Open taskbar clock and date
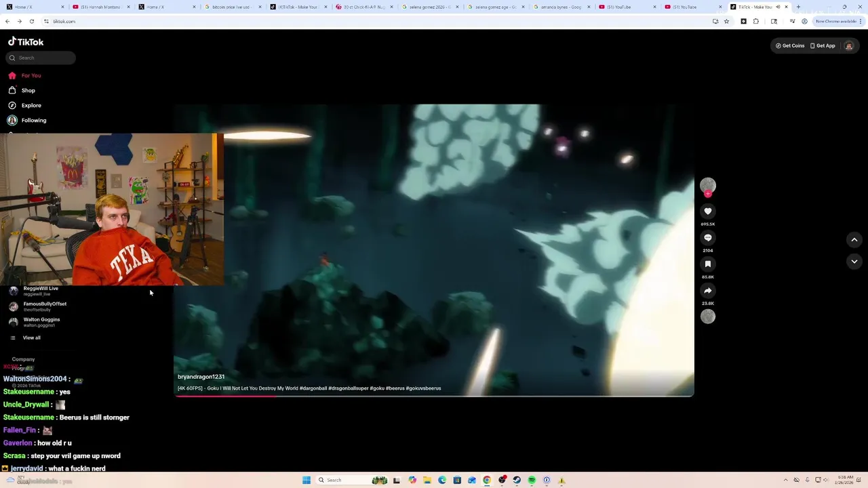The width and height of the screenshot is (868, 488). pos(846,480)
